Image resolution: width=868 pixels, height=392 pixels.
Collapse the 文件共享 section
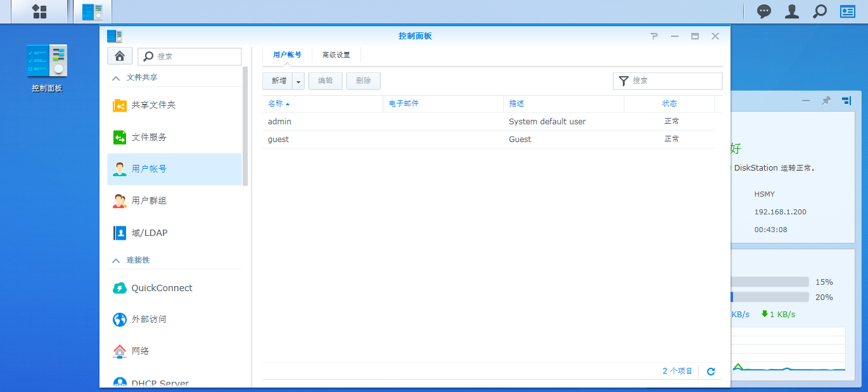point(116,78)
